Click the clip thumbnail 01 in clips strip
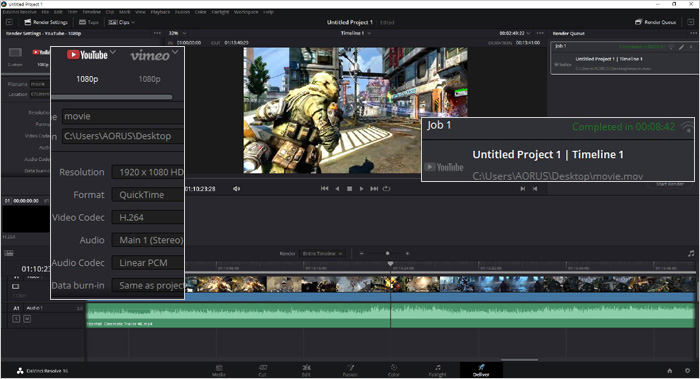Screen dimensions: 700x379 click(x=25, y=219)
